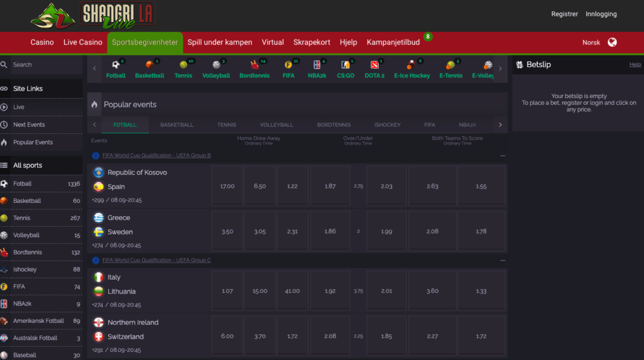Open the Live Casino menu
The image size is (644, 360).
[82, 42]
